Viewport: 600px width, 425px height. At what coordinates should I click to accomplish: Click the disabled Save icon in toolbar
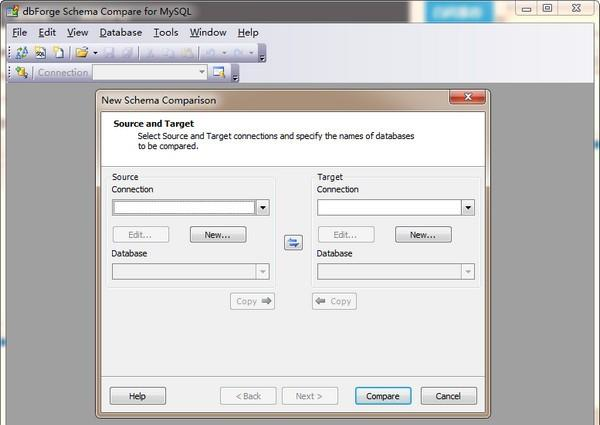click(x=109, y=53)
